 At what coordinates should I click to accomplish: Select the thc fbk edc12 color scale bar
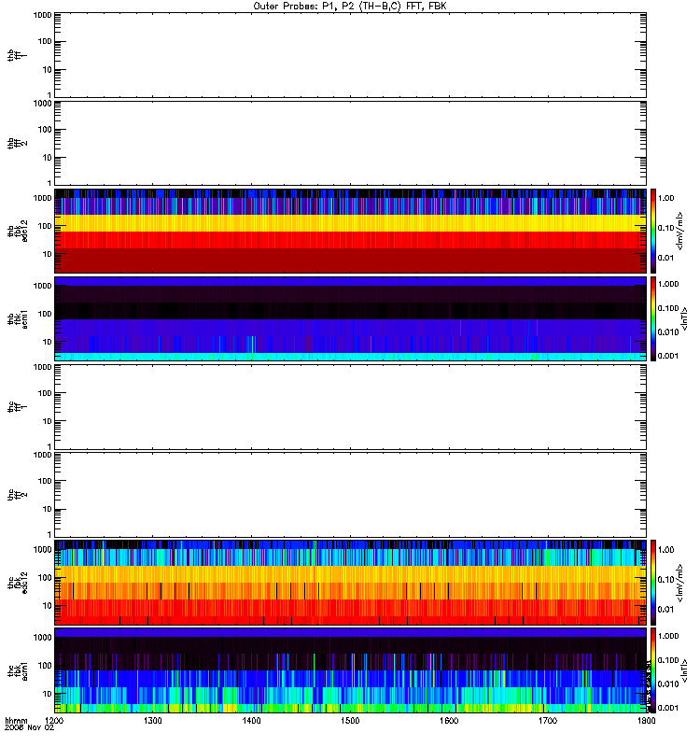click(653, 582)
